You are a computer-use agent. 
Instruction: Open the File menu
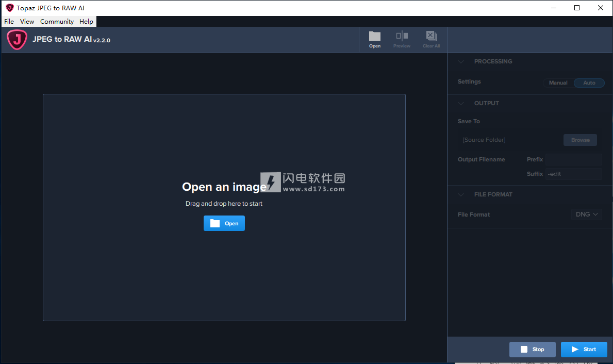click(x=9, y=22)
